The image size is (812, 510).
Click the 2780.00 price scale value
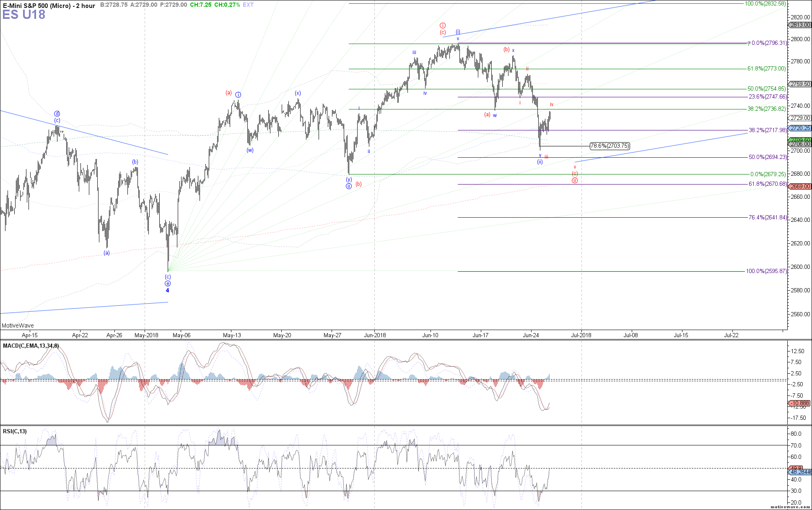pyautogui.click(x=800, y=62)
